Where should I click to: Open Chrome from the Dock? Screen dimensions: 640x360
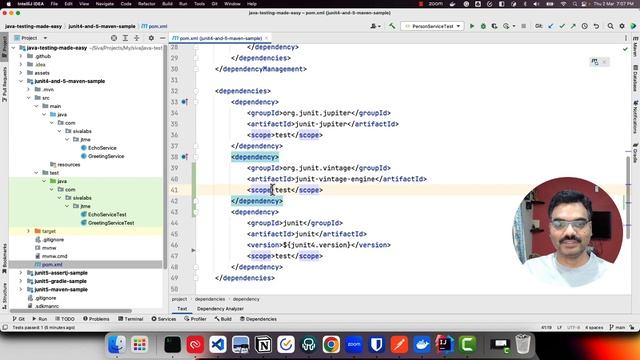pos(331,344)
